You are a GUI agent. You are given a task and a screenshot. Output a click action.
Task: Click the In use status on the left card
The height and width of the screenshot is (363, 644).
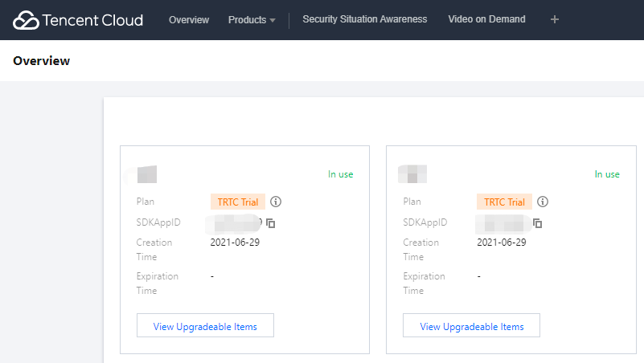point(340,174)
